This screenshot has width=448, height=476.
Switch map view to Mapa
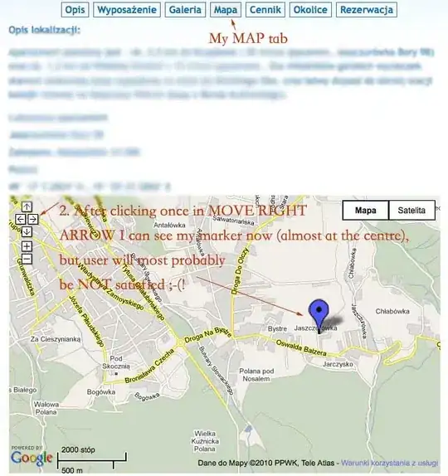pyautogui.click(x=365, y=210)
